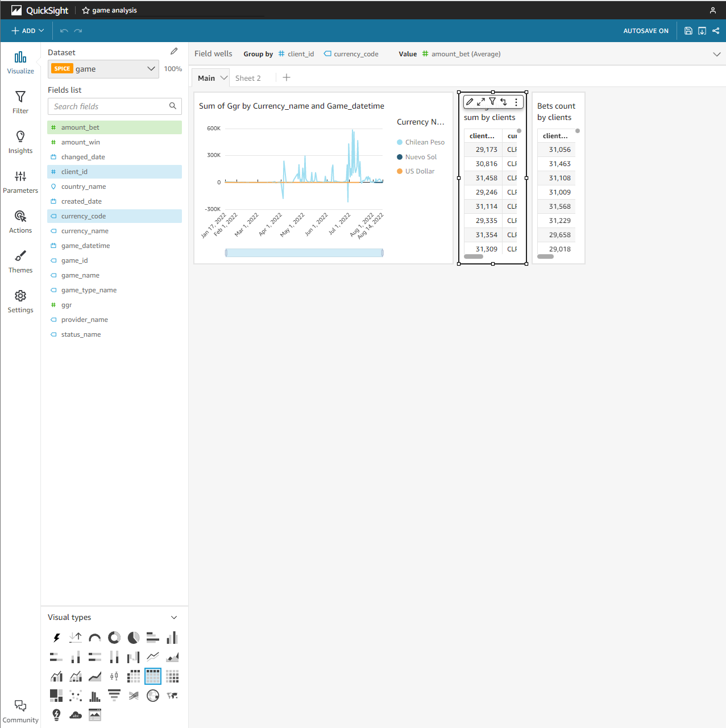Image resolution: width=726 pixels, height=728 pixels.
Task: Select the country_name field in the fields list
Action: tap(115, 187)
